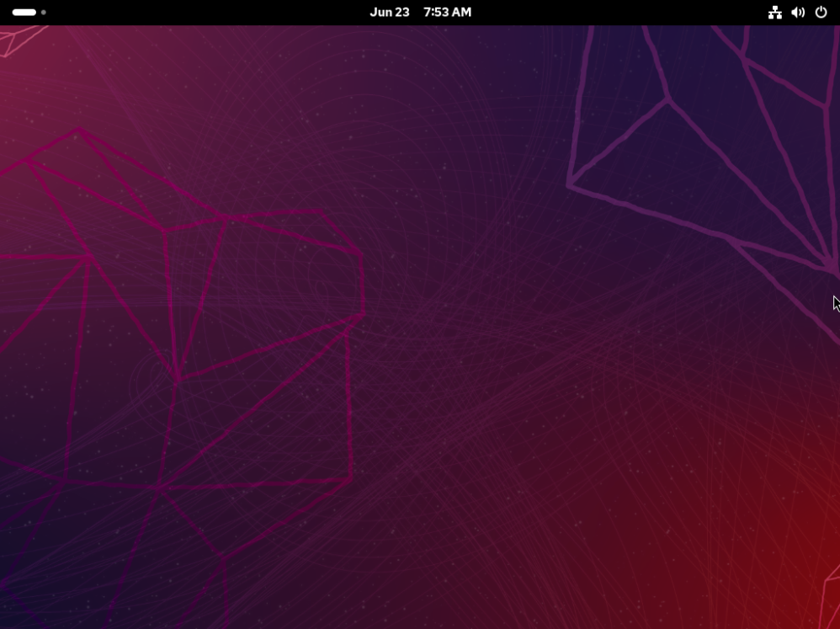Open quick settings in the top-right corner
The image size is (840, 629).
click(798, 12)
